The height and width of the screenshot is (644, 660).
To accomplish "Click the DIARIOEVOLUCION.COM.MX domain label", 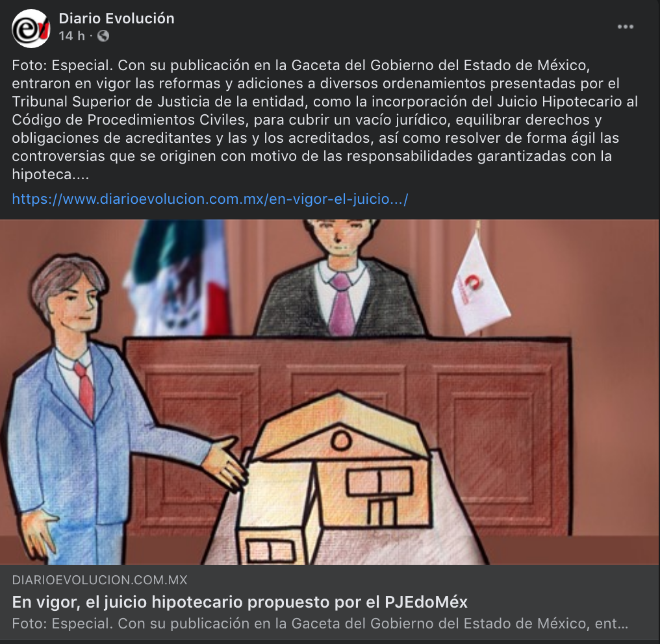I will pyautogui.click(x=100, y=580).
